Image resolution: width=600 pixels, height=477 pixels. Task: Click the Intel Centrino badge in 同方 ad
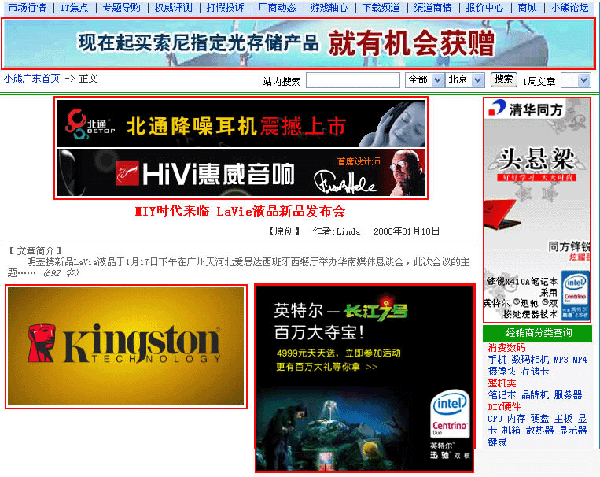tap(575, 295)
